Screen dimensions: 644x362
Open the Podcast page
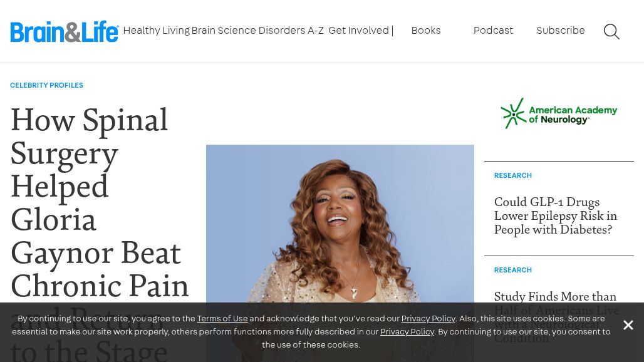click(x=493, y=30)
